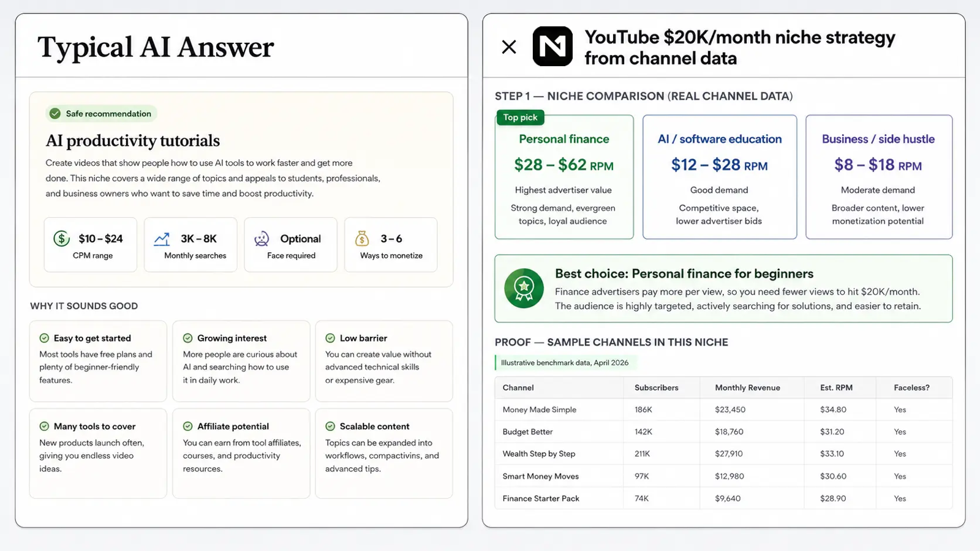Screen dimensions: 980x551
Task: Click the Highest advertiser value text
Action: pos(563,190)
